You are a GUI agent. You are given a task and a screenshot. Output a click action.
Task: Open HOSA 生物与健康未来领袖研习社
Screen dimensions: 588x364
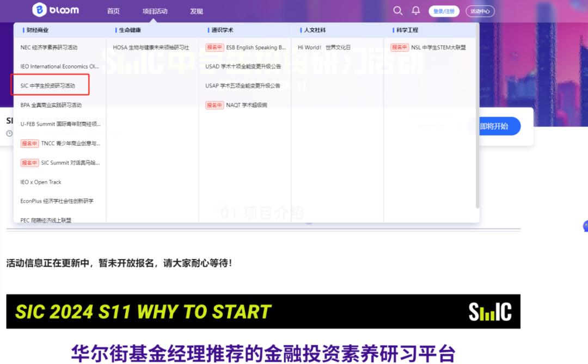151,47
